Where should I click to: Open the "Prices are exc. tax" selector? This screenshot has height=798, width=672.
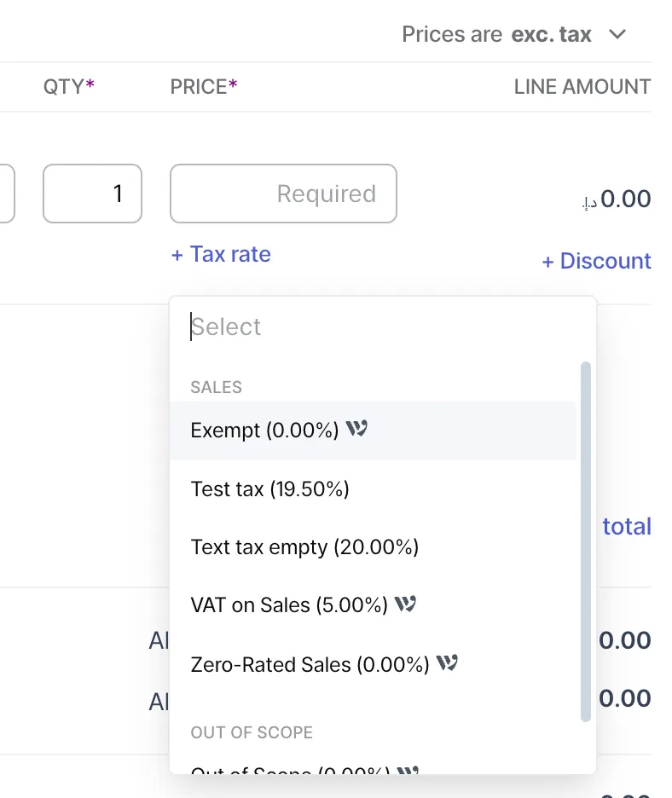pos(496,35)
